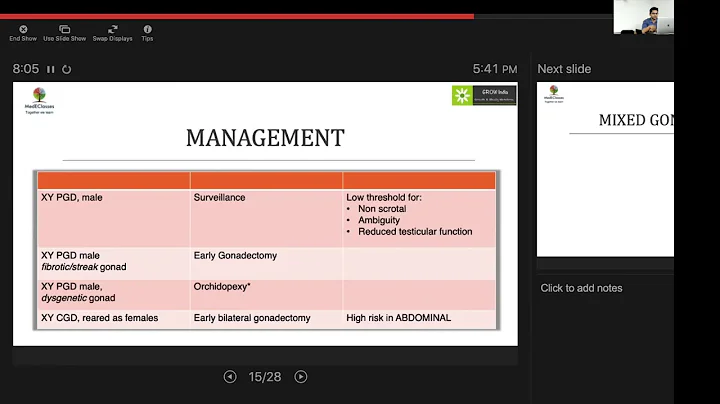The height and width of the screenshot is (404, 720).
Task: Click 'Reduced testicular function' bullet
Action: point(415,232)
